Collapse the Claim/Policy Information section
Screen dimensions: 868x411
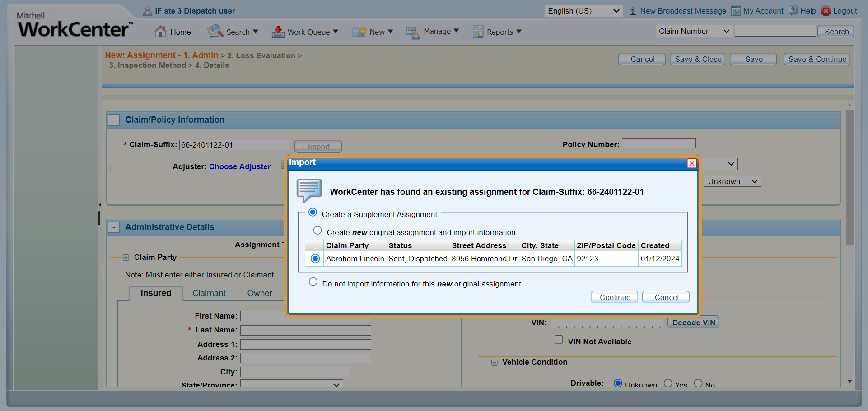click(114, 120)
